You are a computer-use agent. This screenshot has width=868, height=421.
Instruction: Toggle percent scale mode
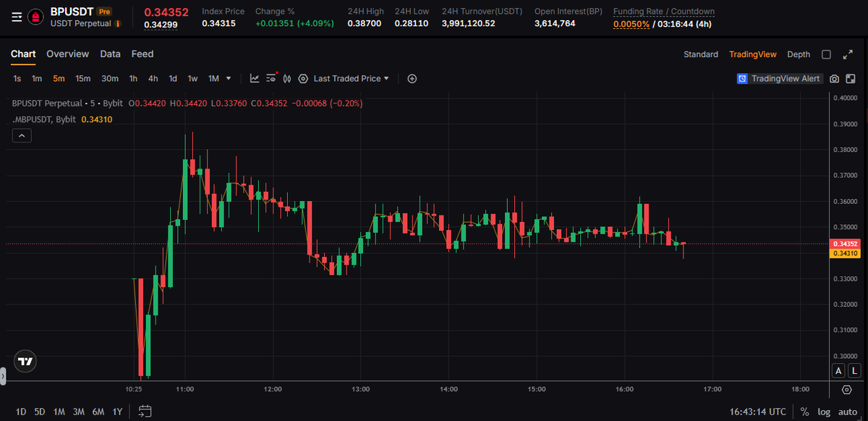tap(804, 412)
